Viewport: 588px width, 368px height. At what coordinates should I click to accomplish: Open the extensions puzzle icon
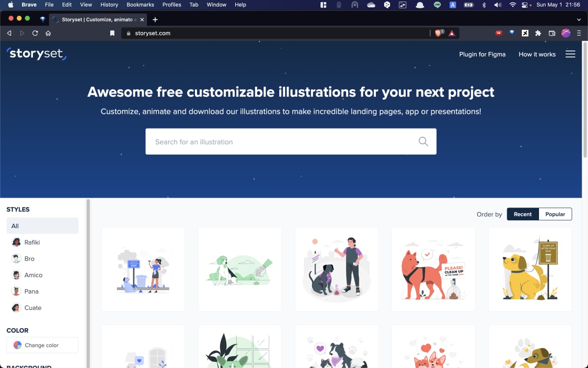point(538,33)
